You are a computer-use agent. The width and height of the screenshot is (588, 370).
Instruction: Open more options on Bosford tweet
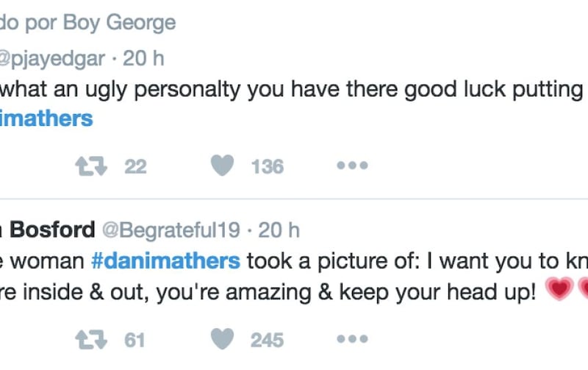[x=352, y=339]
